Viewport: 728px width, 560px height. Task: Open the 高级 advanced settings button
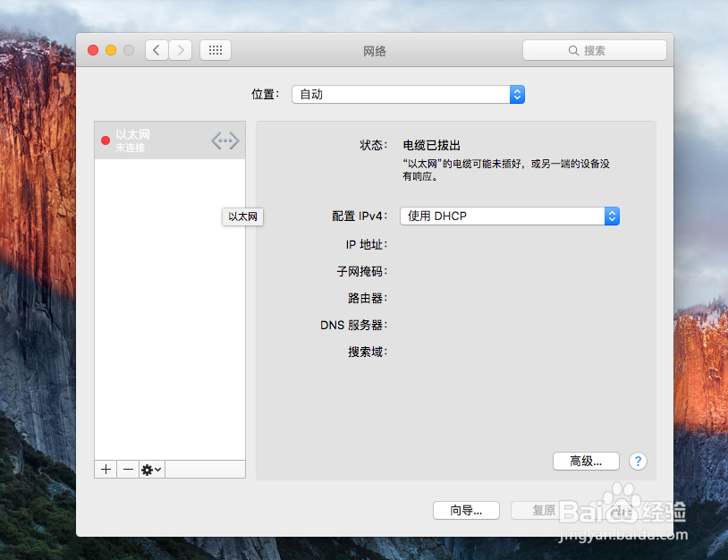(x=586, y=461)
